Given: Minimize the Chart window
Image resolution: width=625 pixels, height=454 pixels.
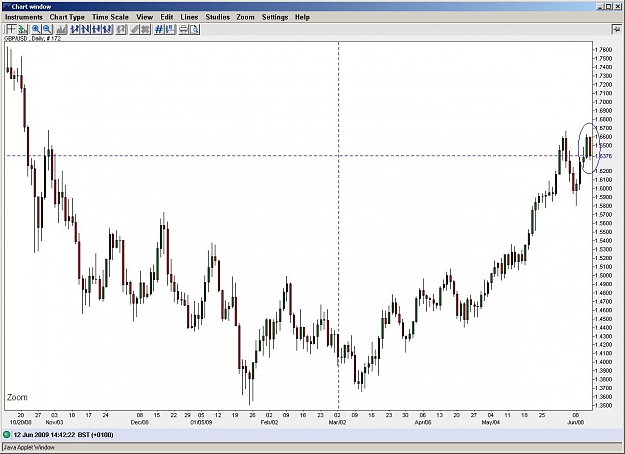Looking at the screenshot, I should [601, 6].
